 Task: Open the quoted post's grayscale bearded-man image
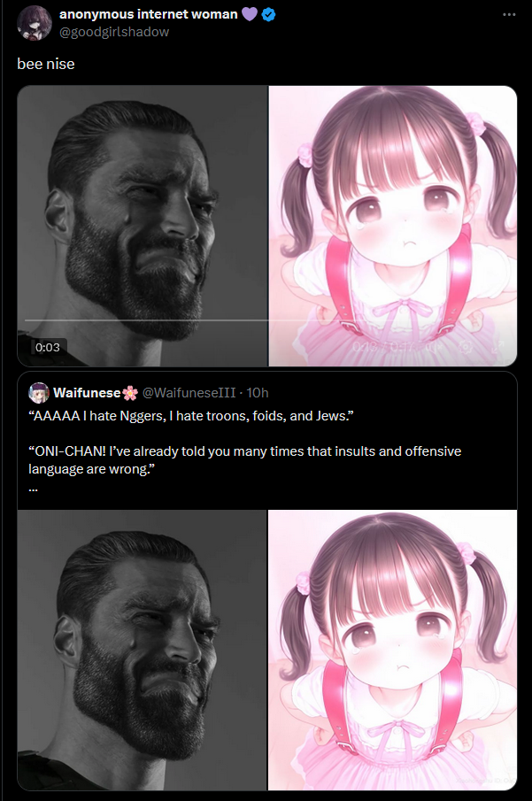coord(142,650)
